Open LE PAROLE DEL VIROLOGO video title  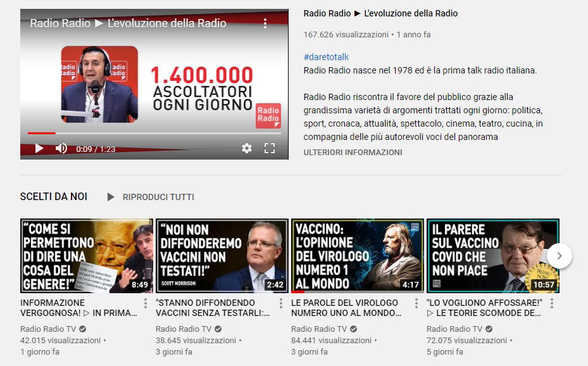tap(345, 308)
